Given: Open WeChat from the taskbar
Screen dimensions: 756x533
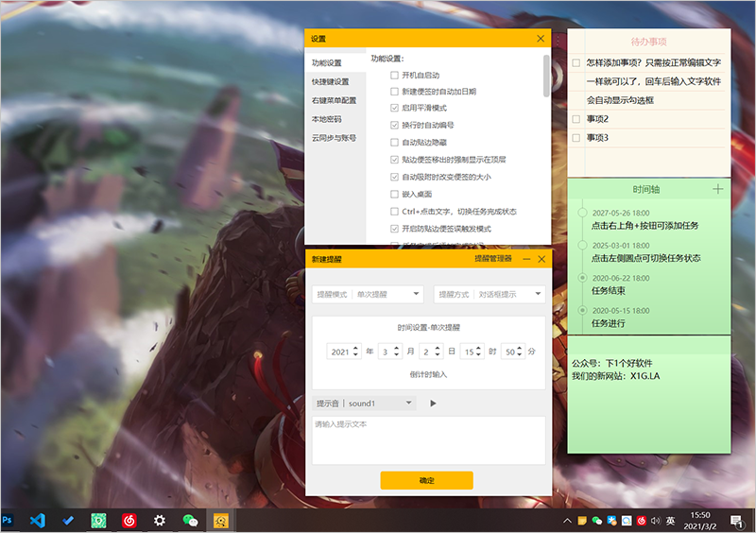Looking at the screenshot, I should 189,520.
